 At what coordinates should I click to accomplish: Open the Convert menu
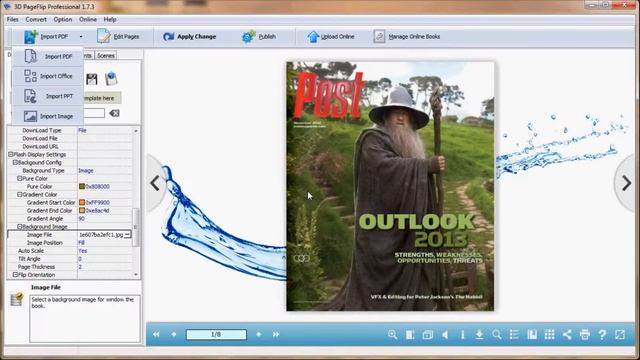click(36, 20)
